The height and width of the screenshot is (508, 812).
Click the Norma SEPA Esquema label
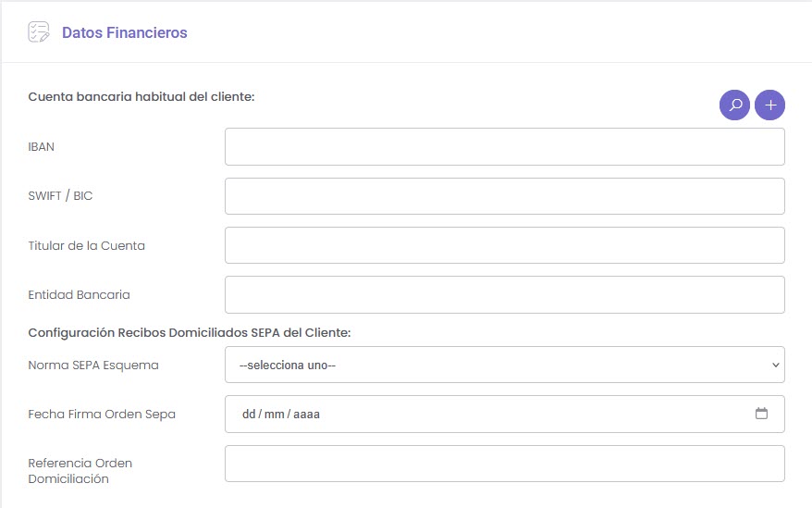coord(93,365)
